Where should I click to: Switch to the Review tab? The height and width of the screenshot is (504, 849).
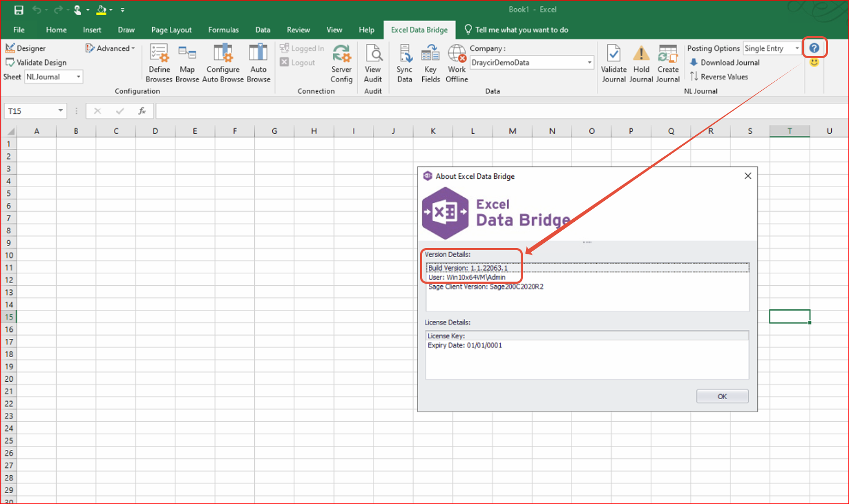[x=298, y=30]
